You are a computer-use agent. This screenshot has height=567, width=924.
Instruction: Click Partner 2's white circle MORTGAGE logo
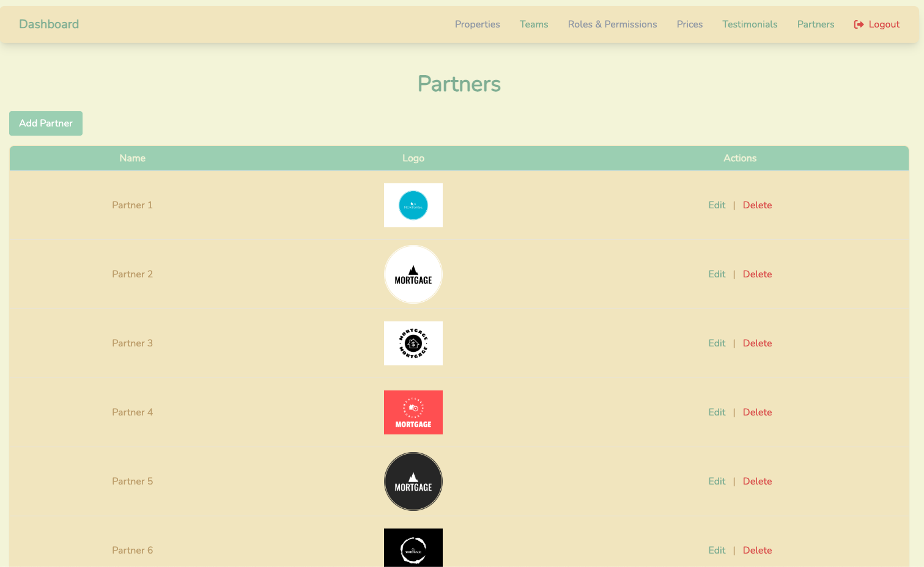(413, 274)
